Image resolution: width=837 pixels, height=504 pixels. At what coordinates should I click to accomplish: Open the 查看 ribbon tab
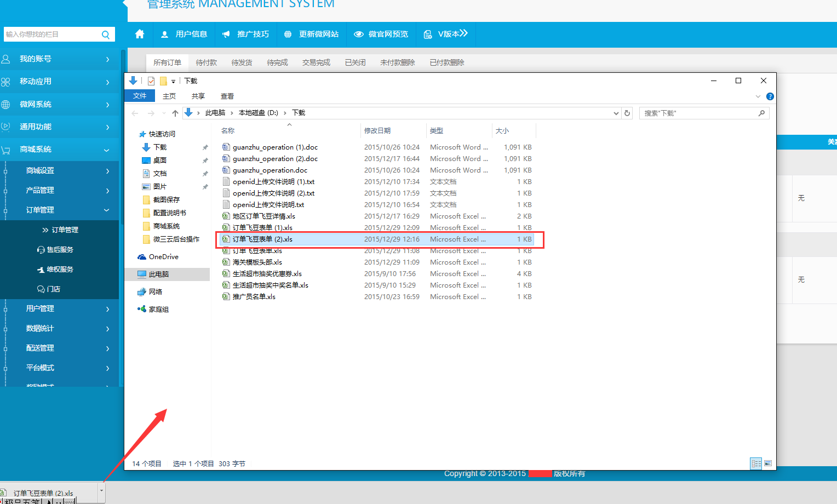pyautogui.click(x=227, y=96)
